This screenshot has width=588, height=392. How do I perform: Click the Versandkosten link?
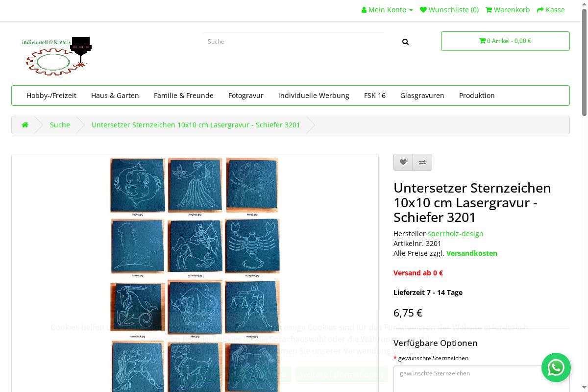tap(471, 253)
